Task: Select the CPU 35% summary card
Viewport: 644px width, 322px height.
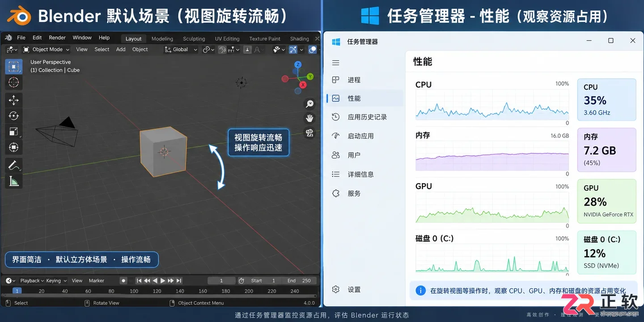Action: (x=606, y=100)
